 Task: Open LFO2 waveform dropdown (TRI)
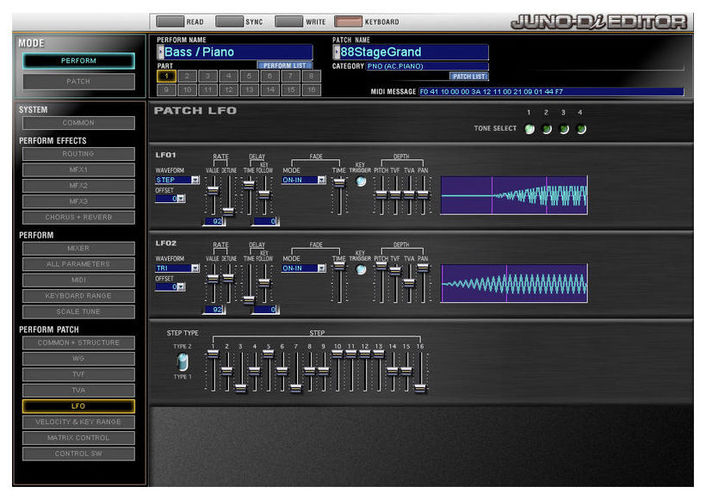(x=195, y=268)
